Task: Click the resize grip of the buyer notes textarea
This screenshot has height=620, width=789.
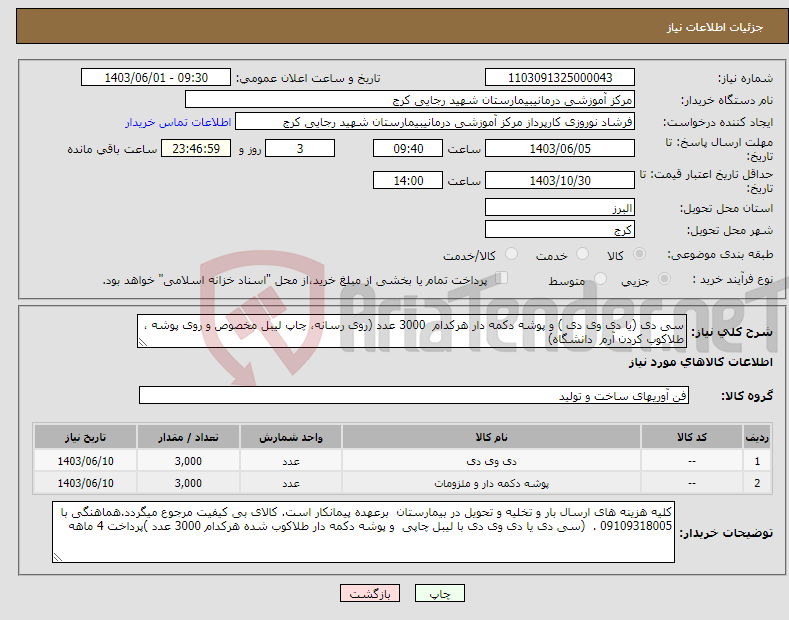Action: pyautogui.click(x=57, y=558)
